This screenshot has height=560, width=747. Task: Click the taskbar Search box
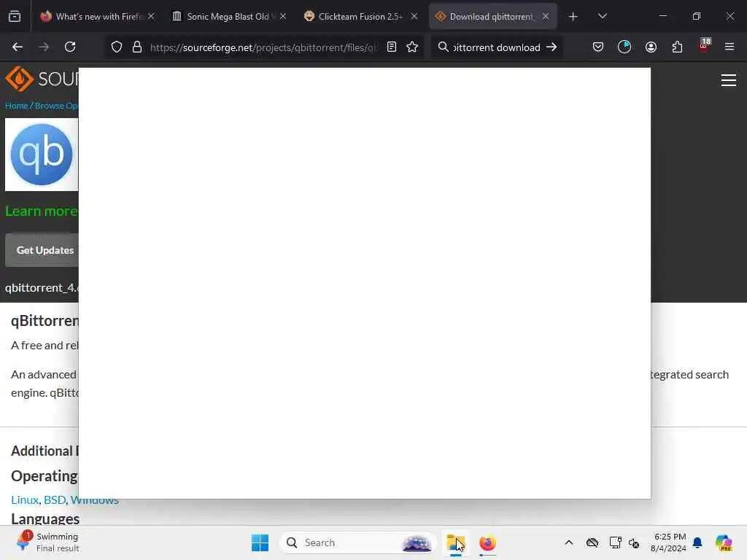[357, 542]
